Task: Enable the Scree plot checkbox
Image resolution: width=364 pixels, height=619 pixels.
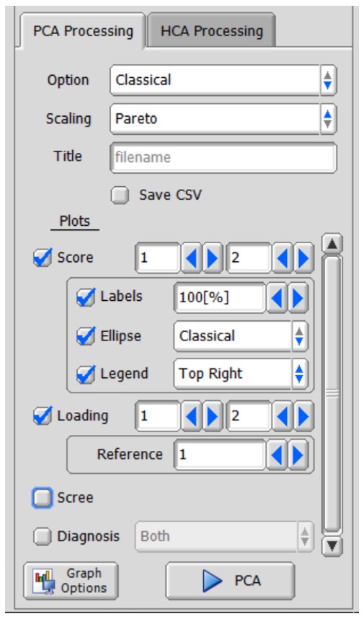Action: point(42,497)
